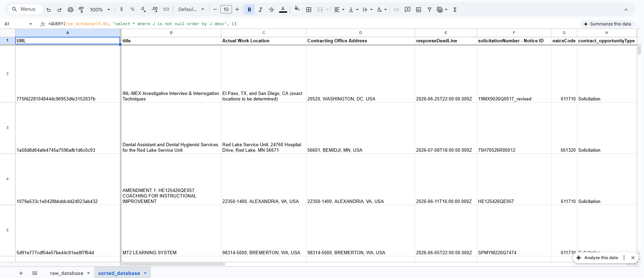Click the Create a filter icon
Screen dimensions: 644x278
(x=429, y=9)
